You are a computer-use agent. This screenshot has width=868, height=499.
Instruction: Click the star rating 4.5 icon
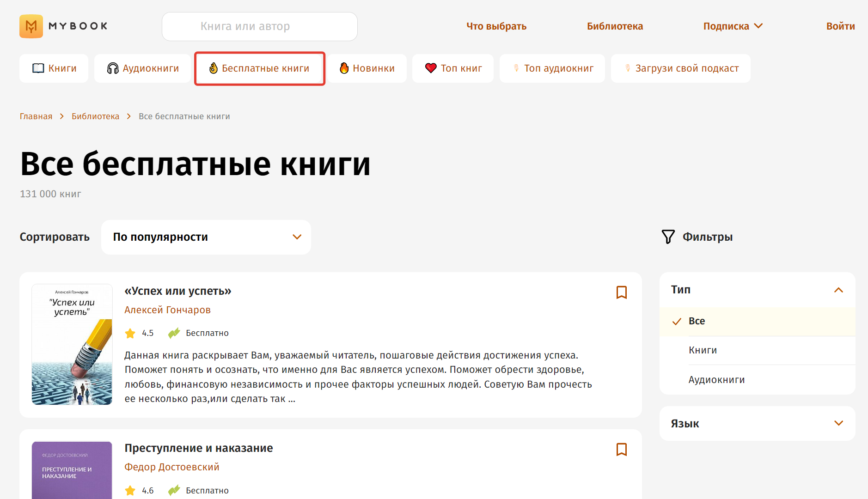click(130, 333)
